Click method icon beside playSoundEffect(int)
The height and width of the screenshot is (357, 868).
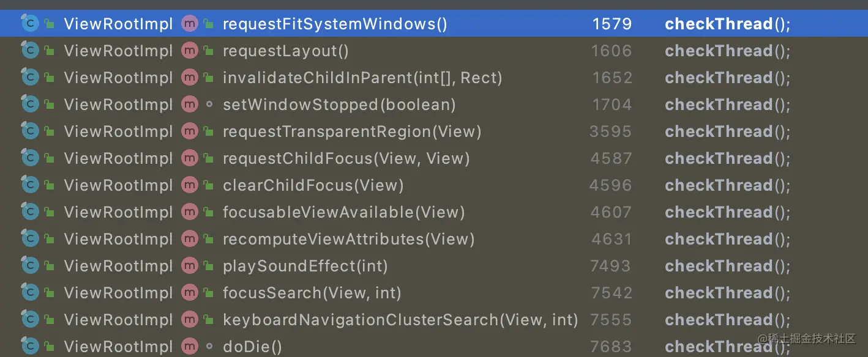pos(190,266)
